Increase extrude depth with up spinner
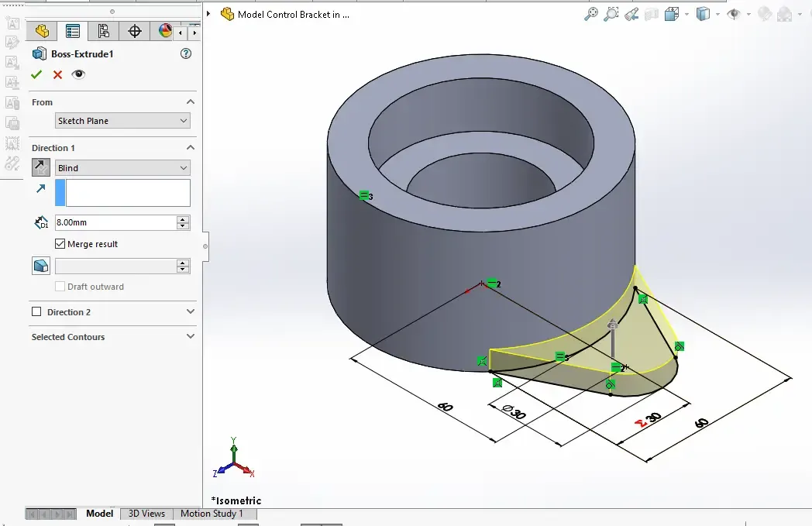The image size is (812, 526). 183,219
